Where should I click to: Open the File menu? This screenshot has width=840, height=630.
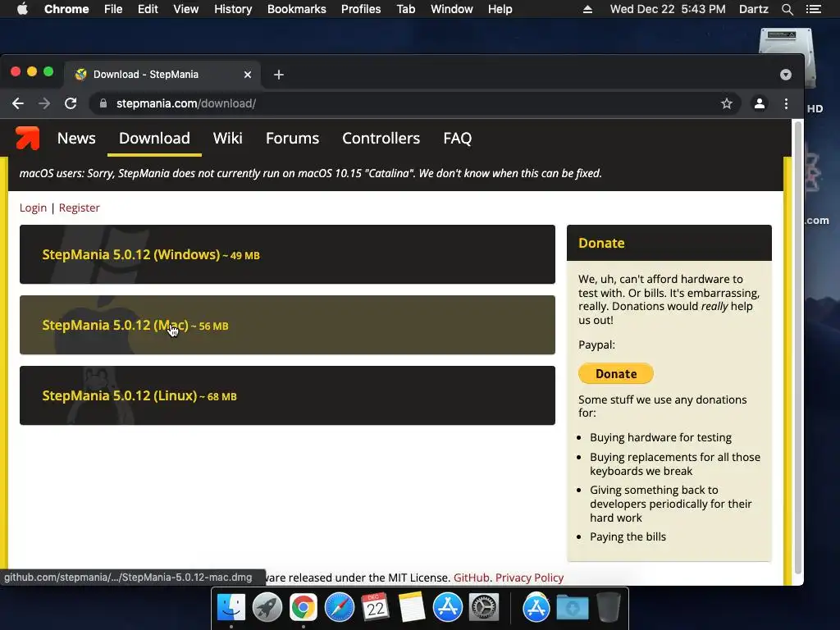coord(113,9)
